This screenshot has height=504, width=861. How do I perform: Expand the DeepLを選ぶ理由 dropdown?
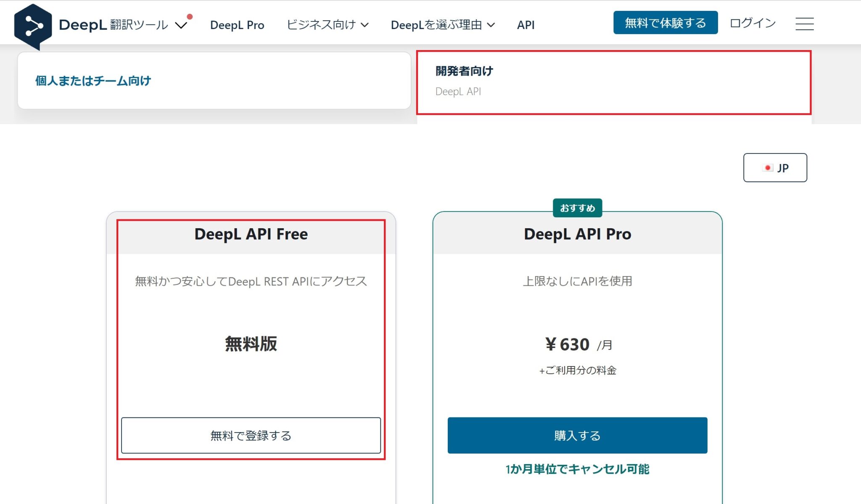442,24
